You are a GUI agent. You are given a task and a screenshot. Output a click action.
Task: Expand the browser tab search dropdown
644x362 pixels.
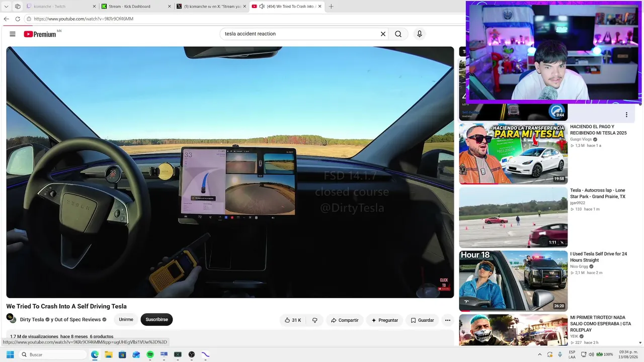click(x=6, y=7)
